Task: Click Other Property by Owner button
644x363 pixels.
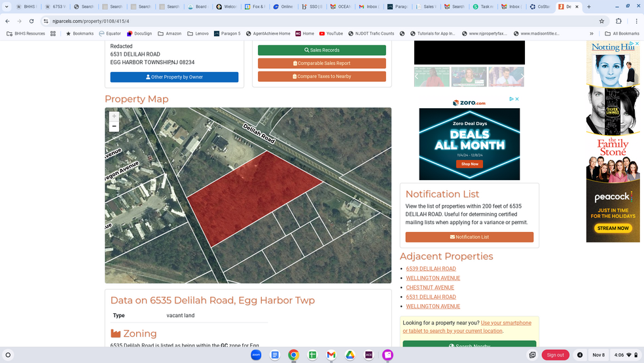Action: pos(174,77)
